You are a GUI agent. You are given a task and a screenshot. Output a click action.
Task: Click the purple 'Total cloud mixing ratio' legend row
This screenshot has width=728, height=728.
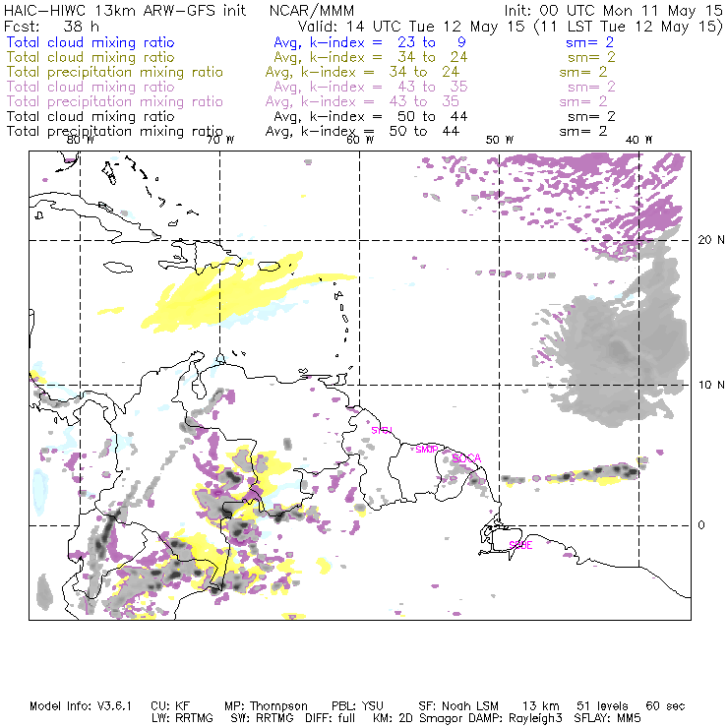pos(311,87)
